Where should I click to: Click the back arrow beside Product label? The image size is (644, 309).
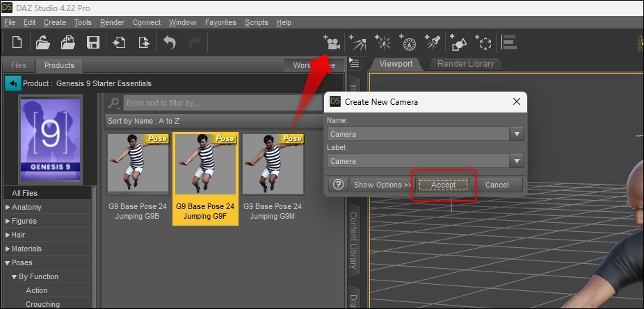tap(13, 83)
